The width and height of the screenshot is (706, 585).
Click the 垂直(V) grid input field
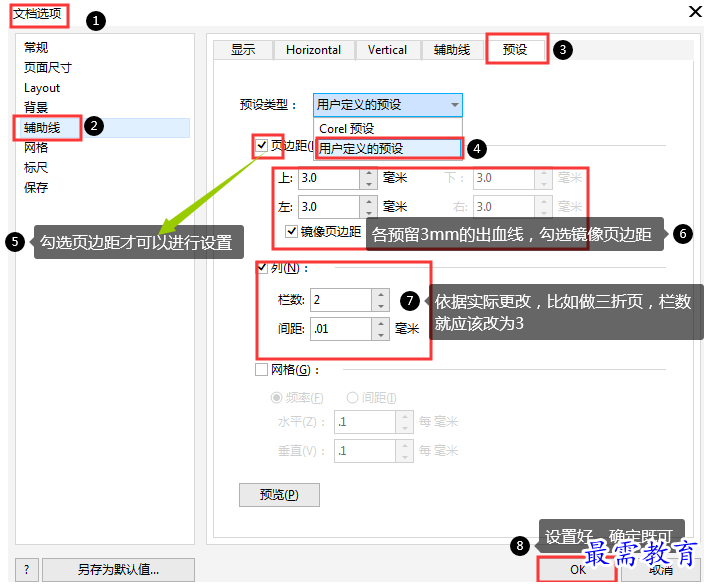click(365, 451)
